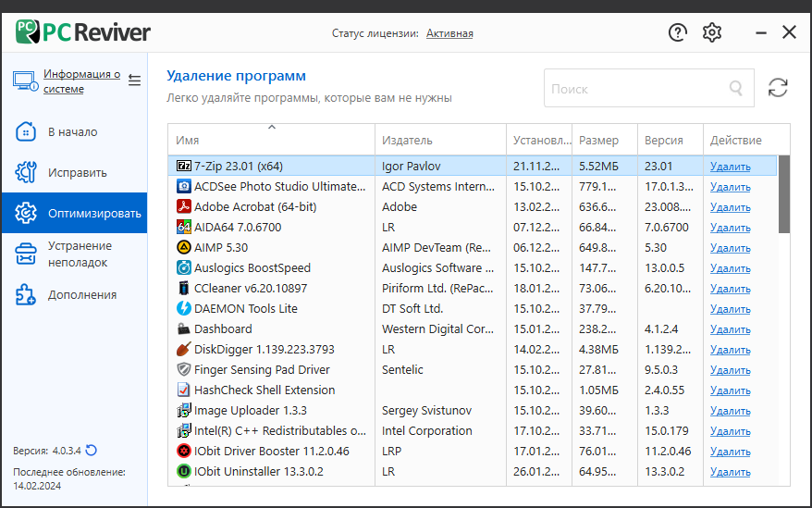Open Информация о системе link
The height and width of the screenshot is (508, 812).
[81, 81]
